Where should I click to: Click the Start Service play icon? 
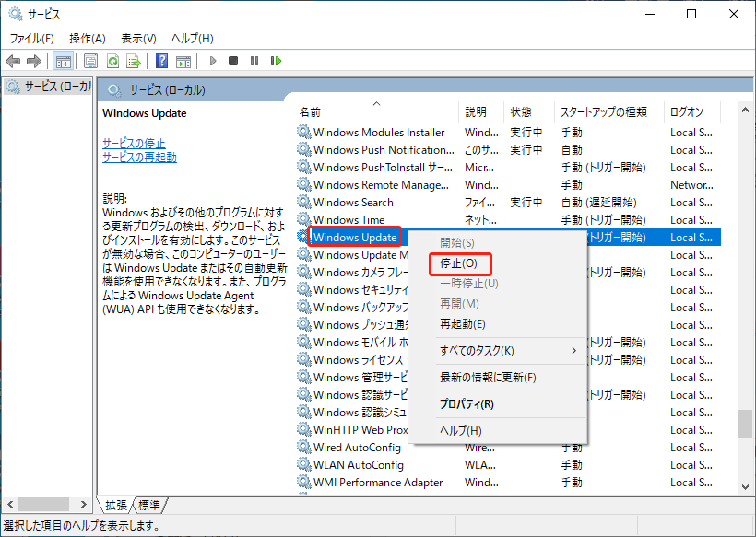click(213, 61)
